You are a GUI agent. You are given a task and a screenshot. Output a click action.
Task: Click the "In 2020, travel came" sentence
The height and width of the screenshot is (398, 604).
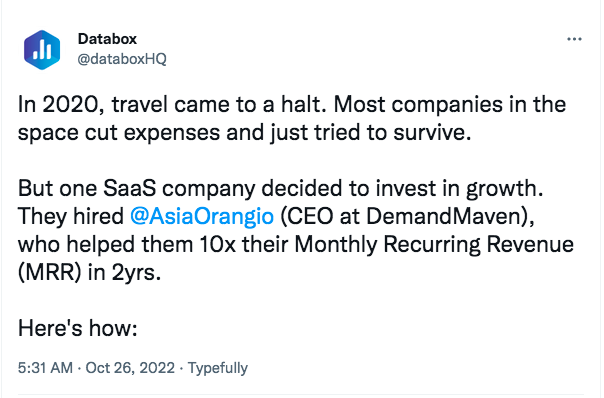[x=172, y=104]
